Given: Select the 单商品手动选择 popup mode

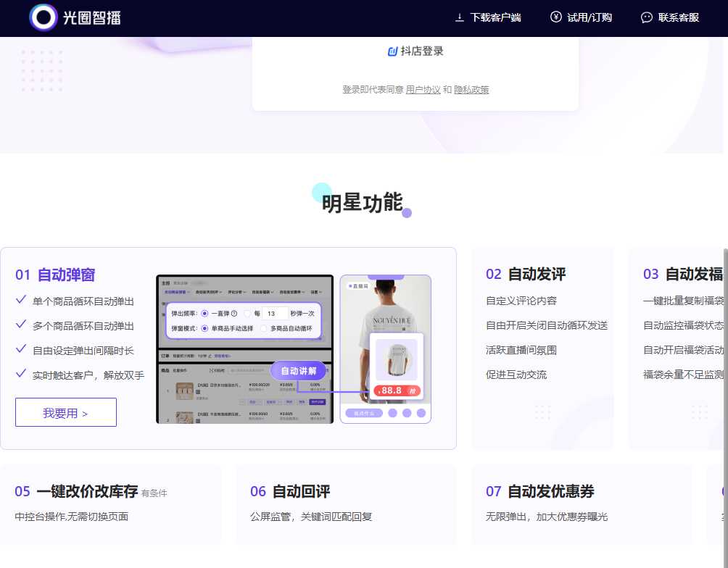Looking at the screenshot, I should click(x=205, y=328).
